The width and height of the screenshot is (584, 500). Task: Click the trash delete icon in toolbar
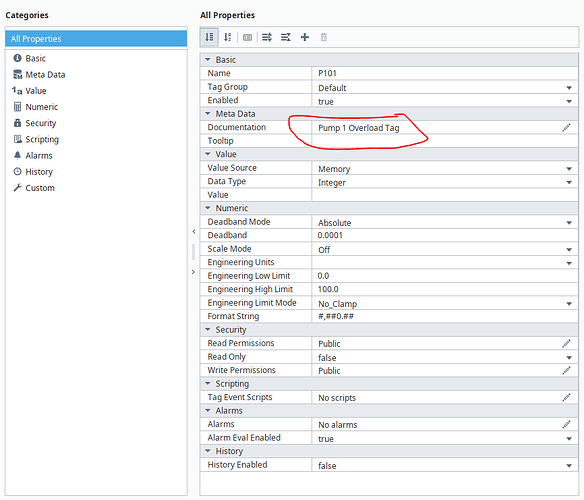324,37
